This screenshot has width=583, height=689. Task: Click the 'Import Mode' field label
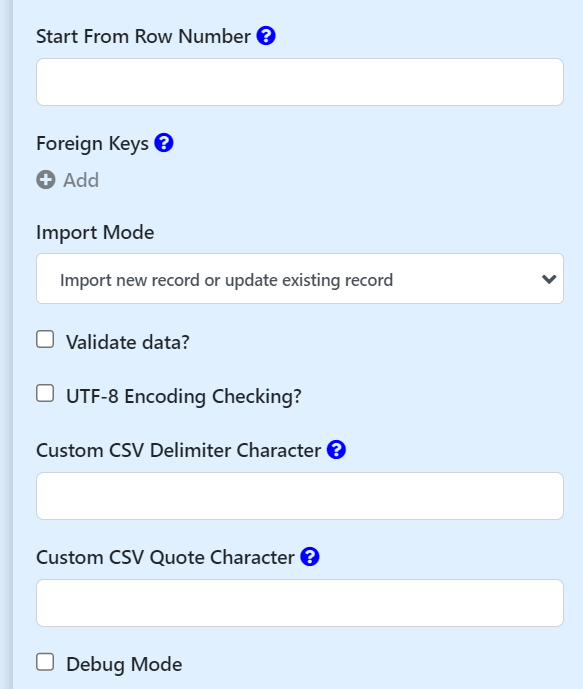[95, 232]
